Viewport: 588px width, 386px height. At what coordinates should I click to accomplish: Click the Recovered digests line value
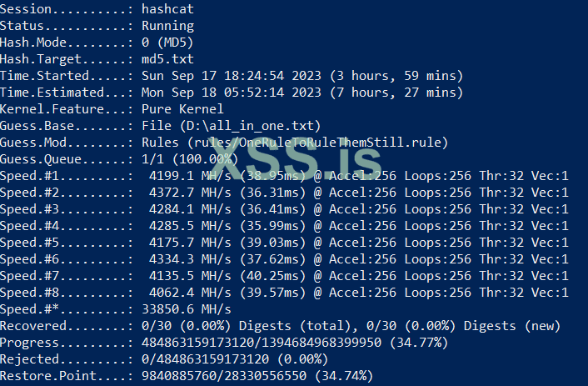click(x=350, y=326)
